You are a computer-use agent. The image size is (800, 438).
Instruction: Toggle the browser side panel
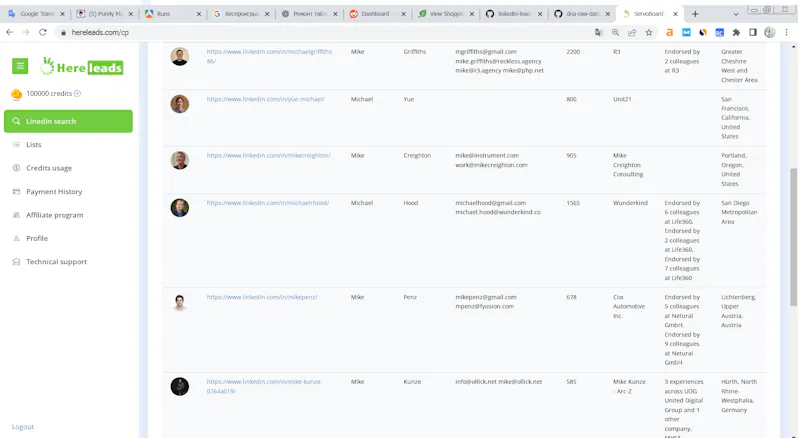[x=753, y=32]
